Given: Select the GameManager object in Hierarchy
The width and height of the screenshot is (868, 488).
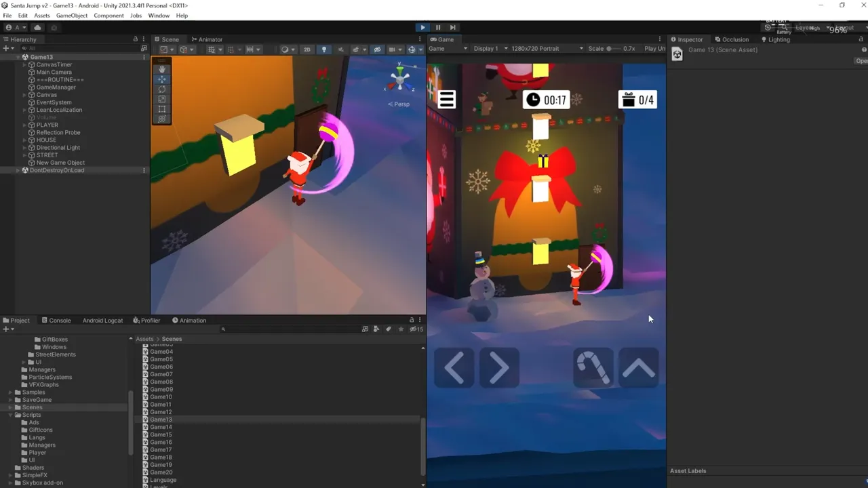Looking at the screenshot, I should coord(56,87).
